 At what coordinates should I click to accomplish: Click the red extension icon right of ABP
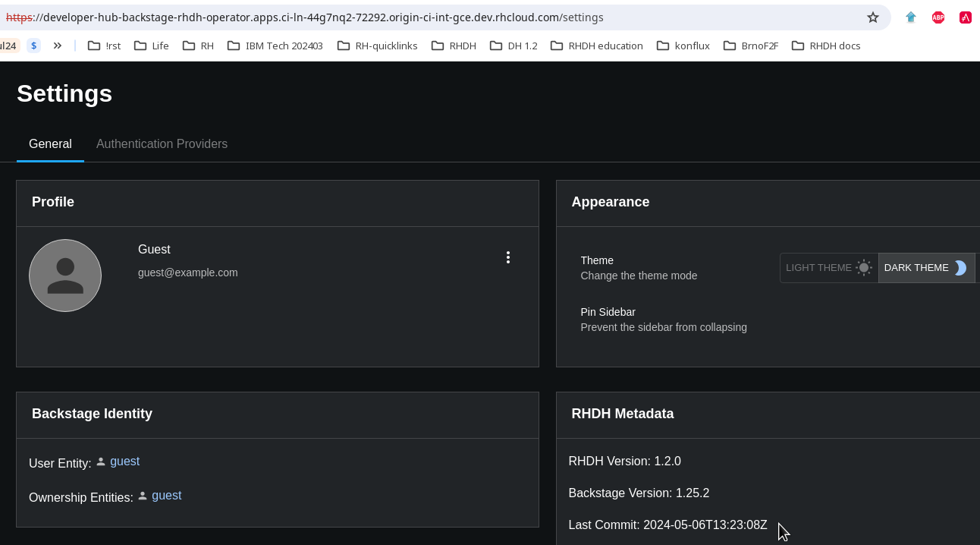[x=966, y=17]
